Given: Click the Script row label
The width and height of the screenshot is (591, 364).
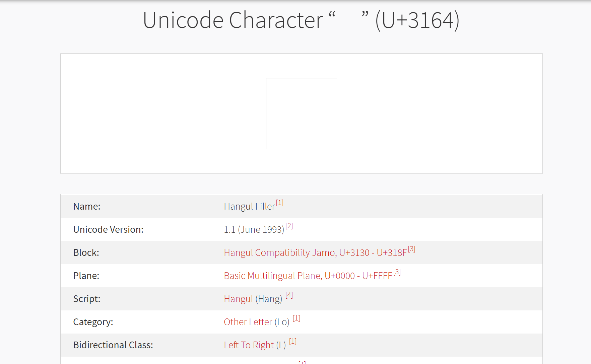Looking at the screenshot, I should (x=87, y=299).
